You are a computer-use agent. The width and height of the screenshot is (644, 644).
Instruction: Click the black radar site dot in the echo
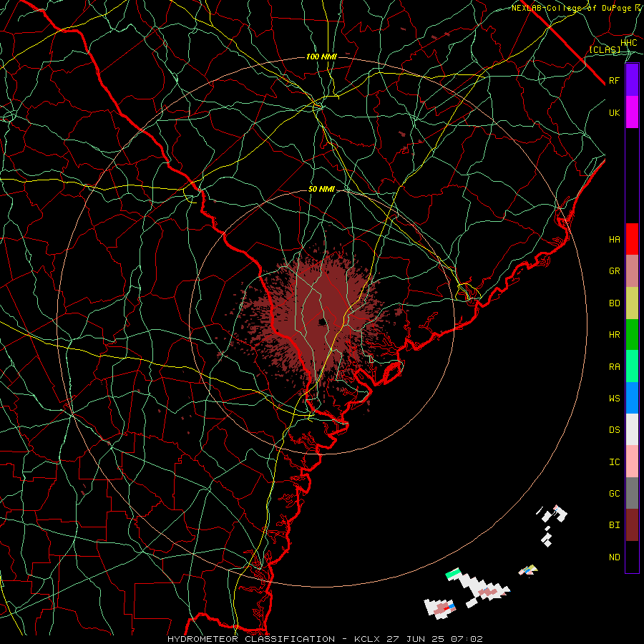point(323,322)
